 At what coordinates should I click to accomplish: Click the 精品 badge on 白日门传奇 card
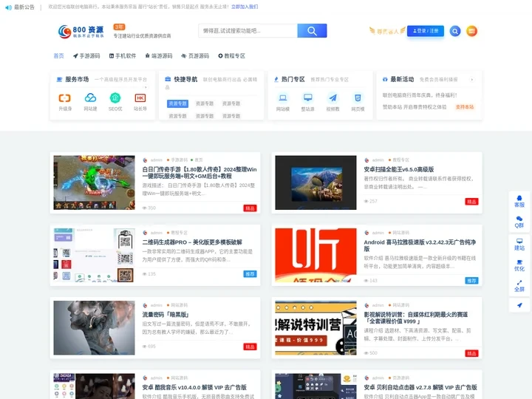(250, 208)
